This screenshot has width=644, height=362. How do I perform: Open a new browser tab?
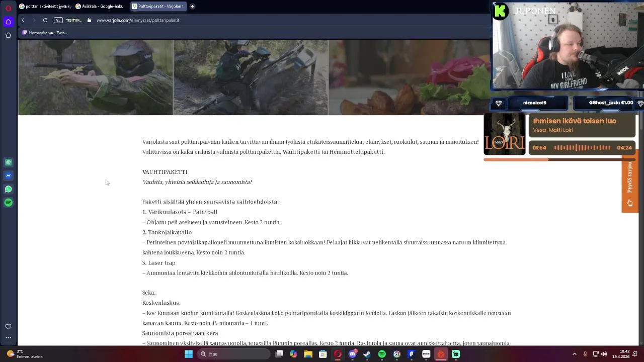192,7
